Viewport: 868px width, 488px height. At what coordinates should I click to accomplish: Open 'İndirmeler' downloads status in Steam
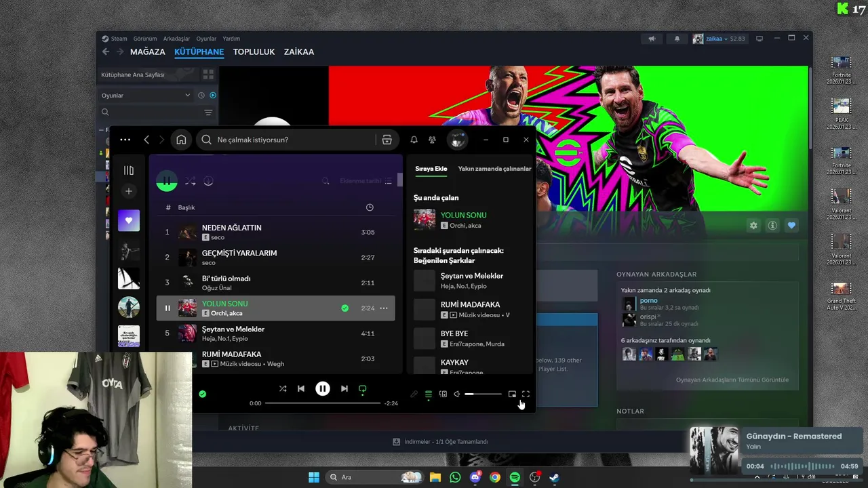point(440,442)
